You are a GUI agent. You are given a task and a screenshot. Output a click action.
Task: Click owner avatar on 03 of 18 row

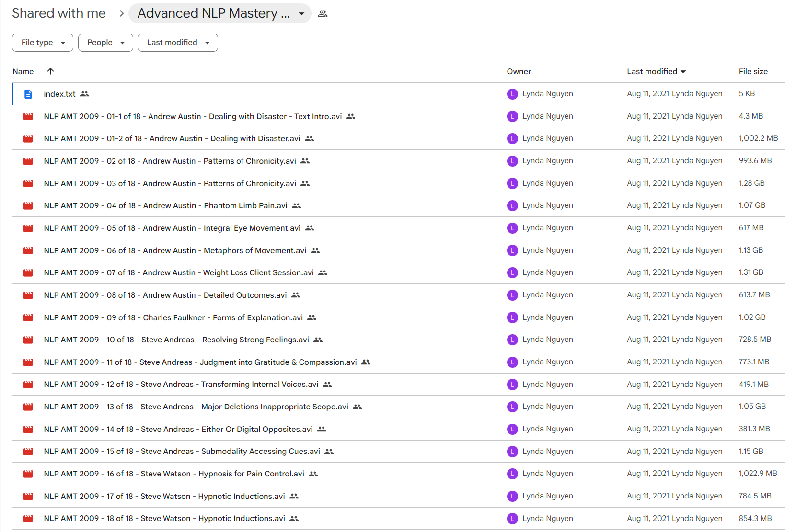[x=512, y=183]
